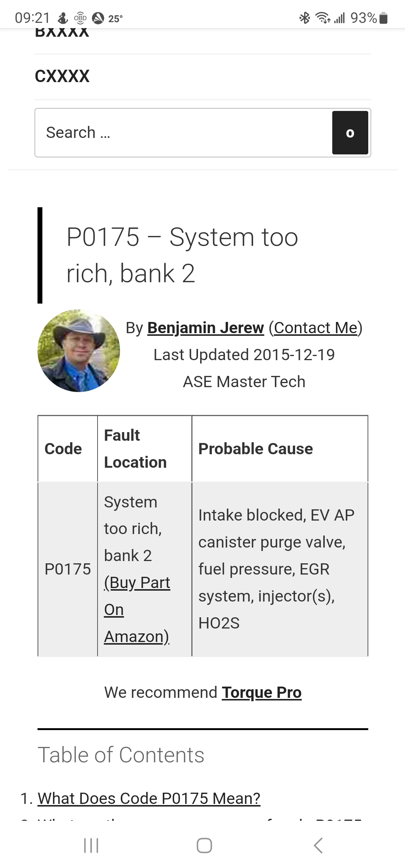Open Benjamin Jerew author link
Image resolution: width=405 pixels, height=868 pixels.
(205, 328)
